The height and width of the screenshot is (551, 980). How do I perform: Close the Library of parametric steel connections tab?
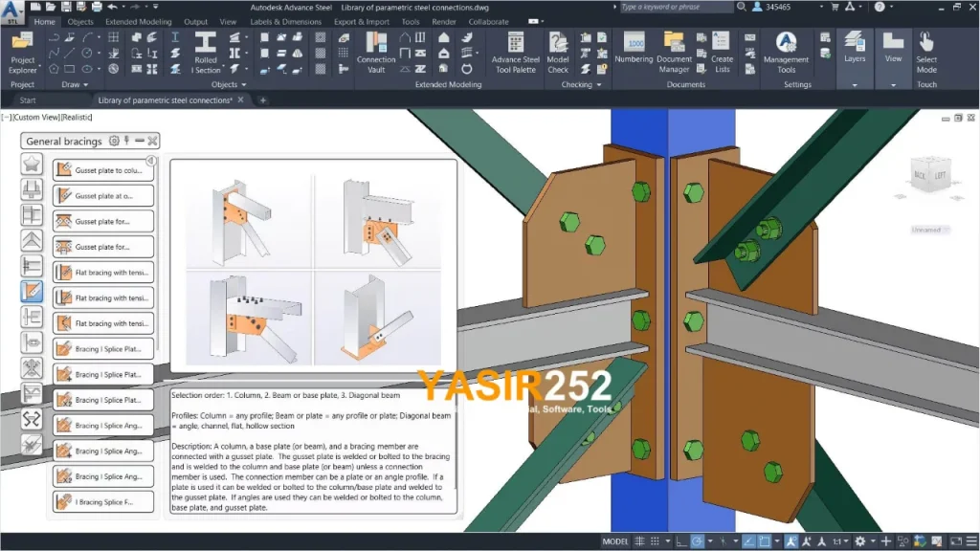pos(240,99)
